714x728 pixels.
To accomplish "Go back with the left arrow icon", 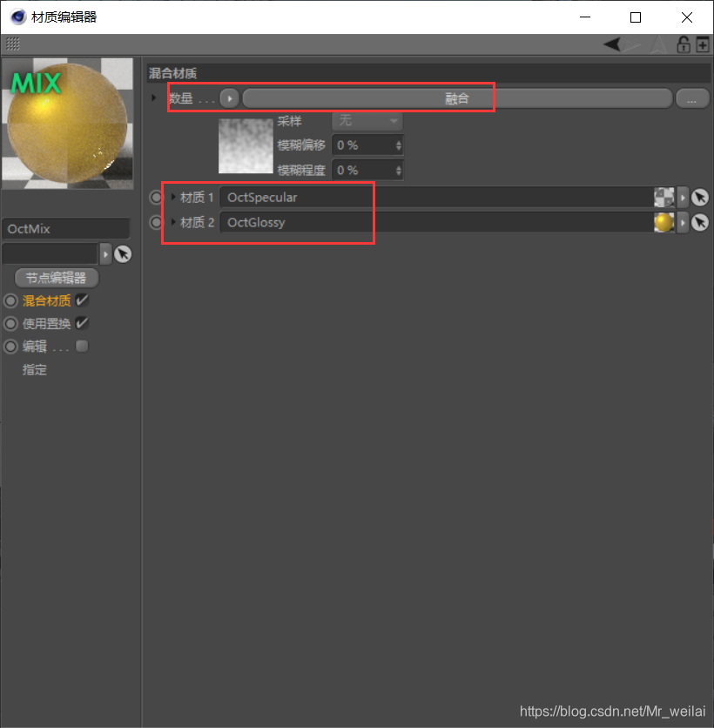I will click(x=612, y=44).
